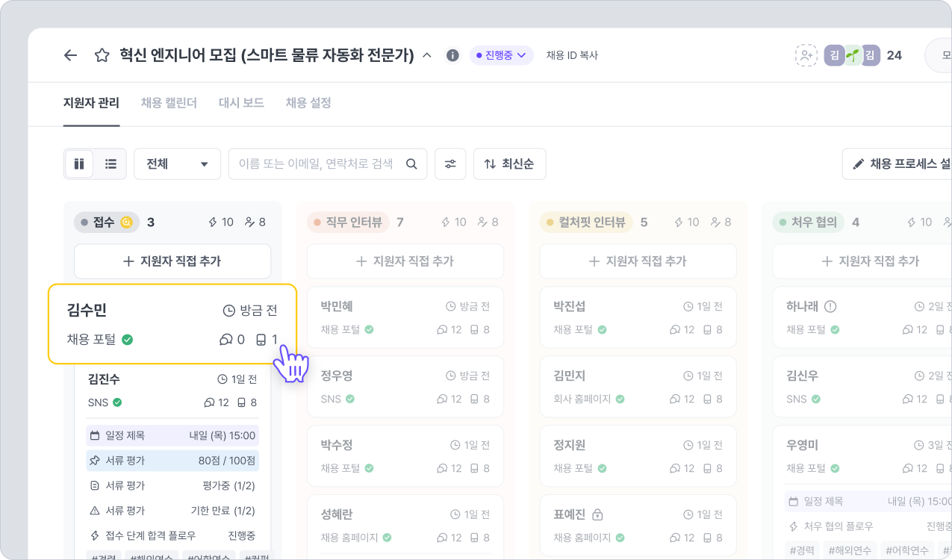Click the comment icon on 김진수 card
This screenshot has width=952, height=560.
point(209,403)
